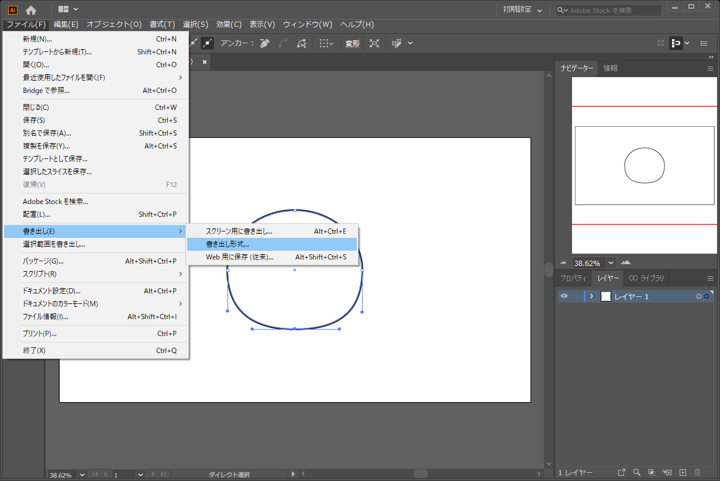The image size is (720, 481).
Task: Open the オブジェクト(O) menu
Action: coord(114,24)
